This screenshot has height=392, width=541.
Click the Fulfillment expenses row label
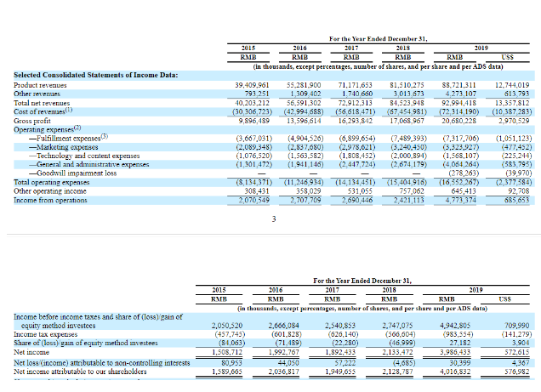point(68,138)
